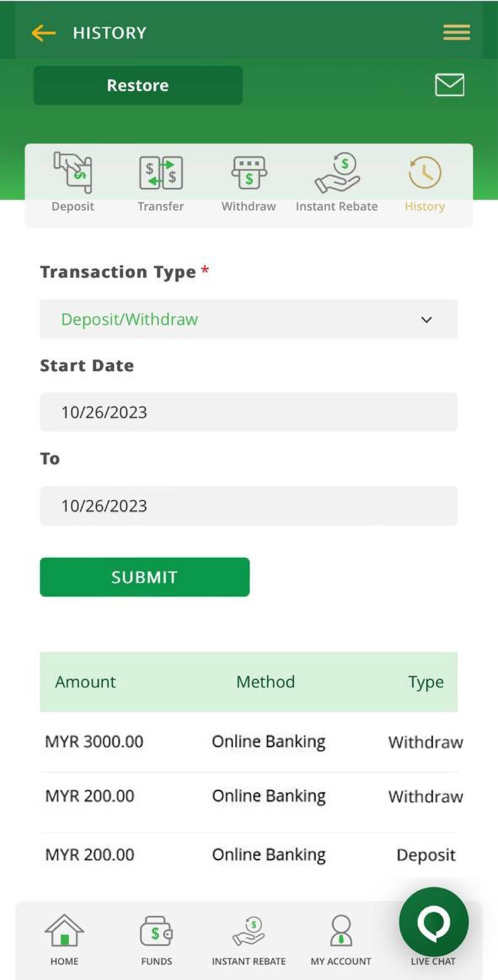Click the dropdown chevron beside Deposit/Withdraw
This screenshot has height=980, width=498.
(427, 320)
